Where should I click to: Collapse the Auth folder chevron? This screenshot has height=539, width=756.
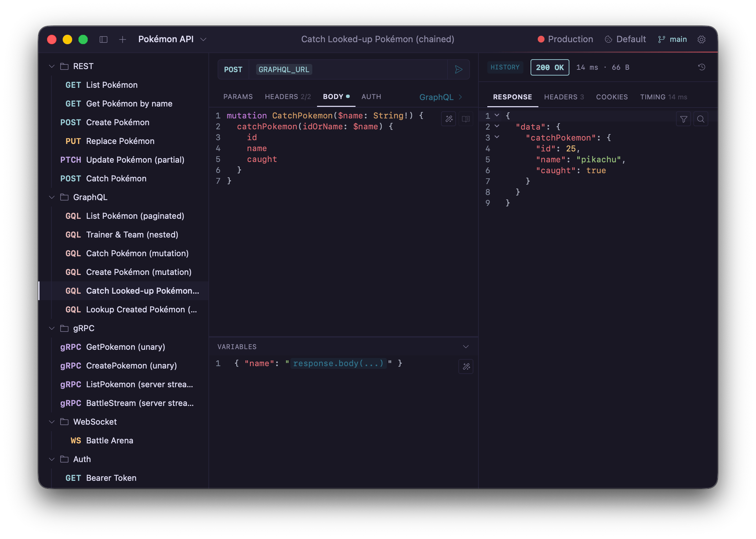click(x=52, y=459)
